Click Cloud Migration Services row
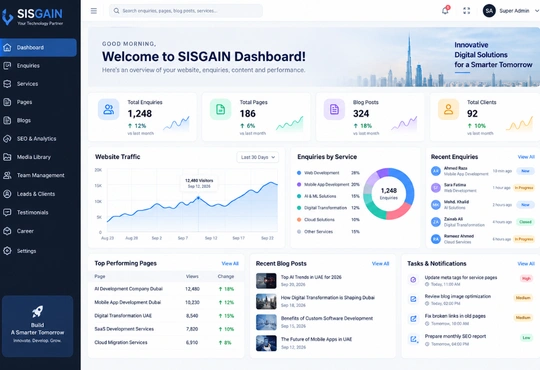The height and width of the screenshot is (370, 540). point(166,342)
